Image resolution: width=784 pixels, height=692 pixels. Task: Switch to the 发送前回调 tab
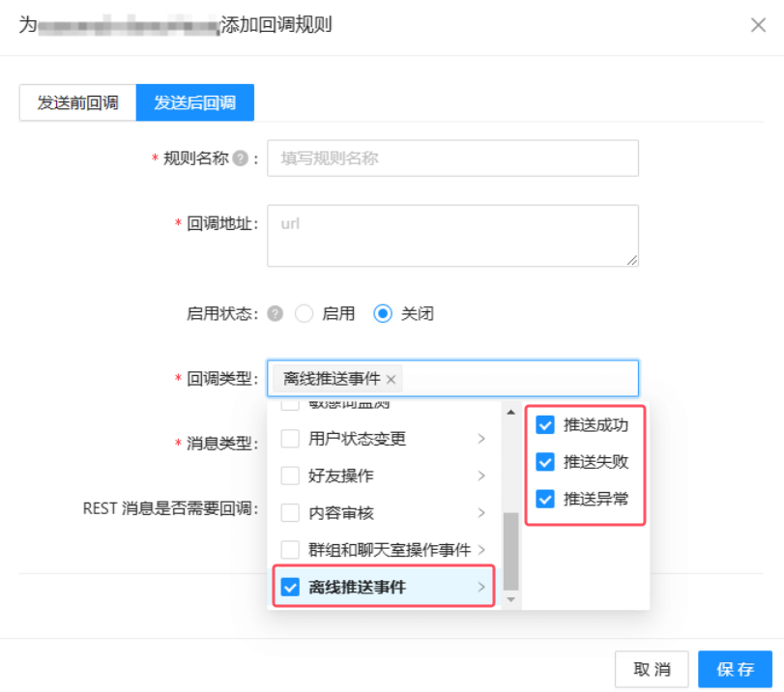click(78, 102)
